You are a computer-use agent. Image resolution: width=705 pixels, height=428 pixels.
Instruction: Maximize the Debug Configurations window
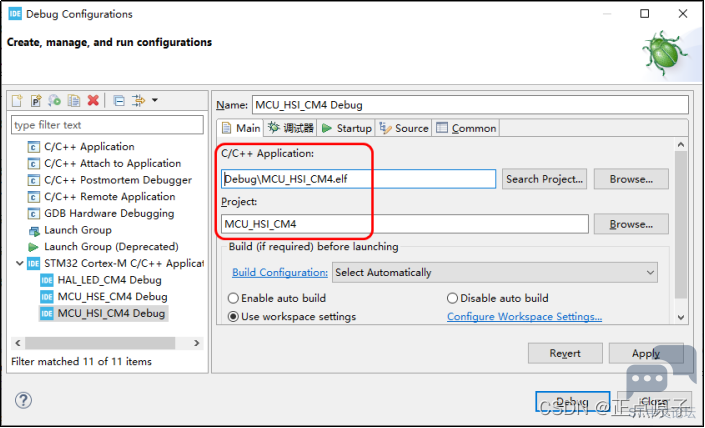644,14
